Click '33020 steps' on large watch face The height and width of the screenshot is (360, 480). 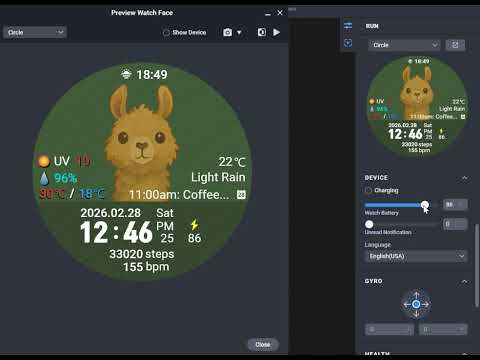click(142, 254)
